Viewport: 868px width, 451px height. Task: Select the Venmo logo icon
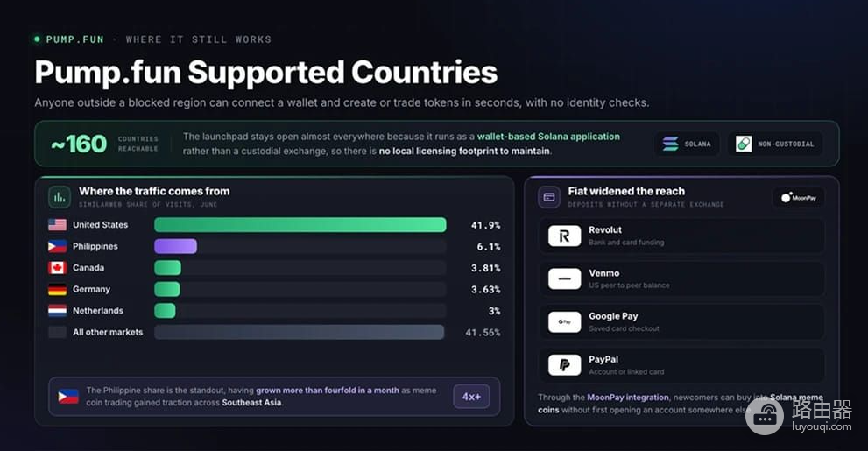564,278
